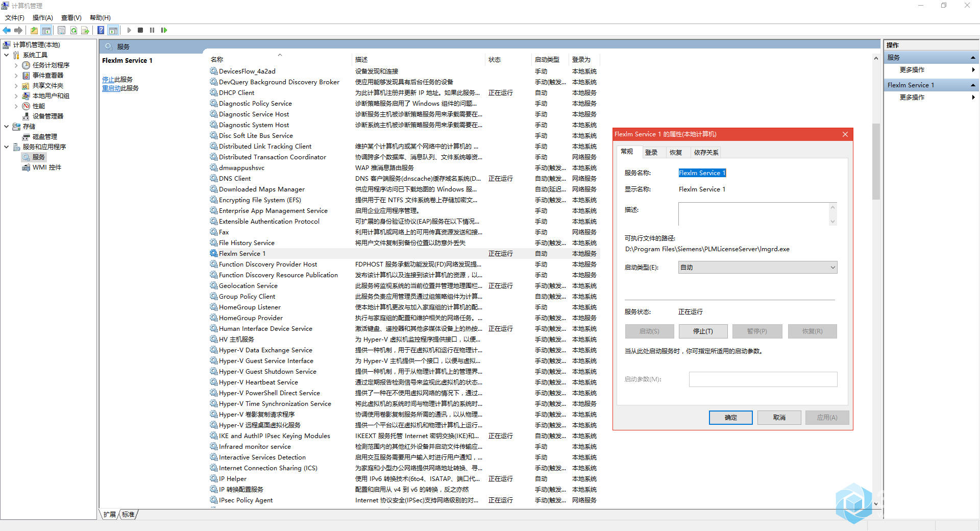The height and width of the screenshot is (531, 980).
Task: Select the IP Helper service row
Action: pos(403,479)
